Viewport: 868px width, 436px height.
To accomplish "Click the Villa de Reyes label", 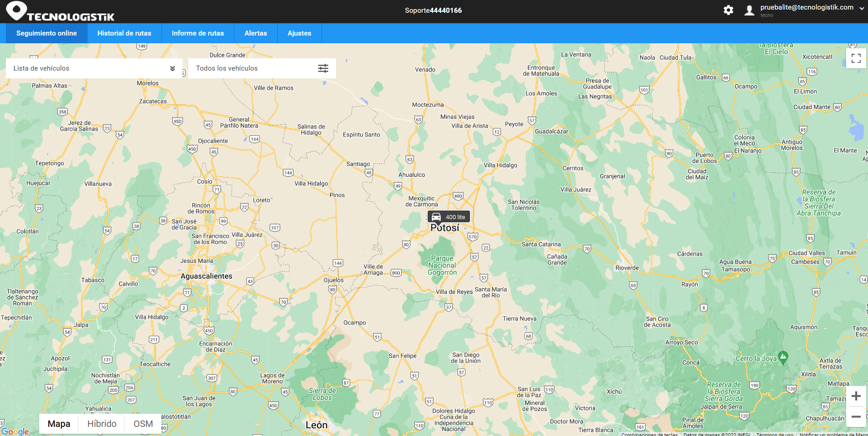I will [x=454, y=292].
